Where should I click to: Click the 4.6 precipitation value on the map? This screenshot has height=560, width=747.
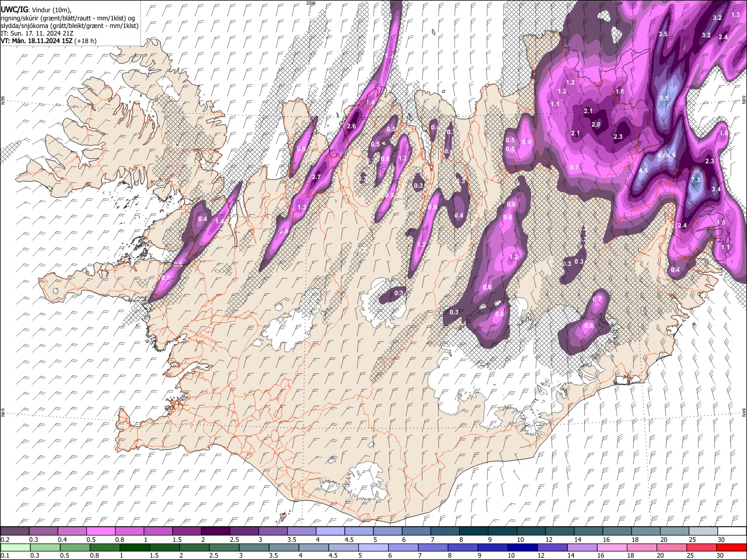[644, 170]
